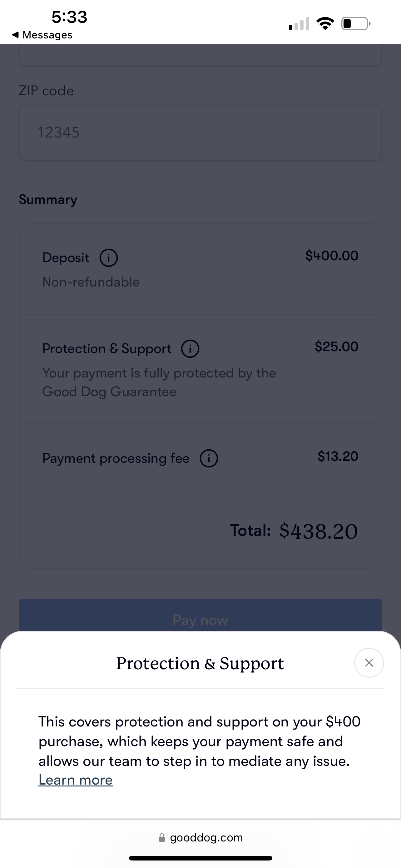This screenshot has width=401, height=868.
Task: Tap the Protection & Support sheet title
Action: tap(200, 663)
